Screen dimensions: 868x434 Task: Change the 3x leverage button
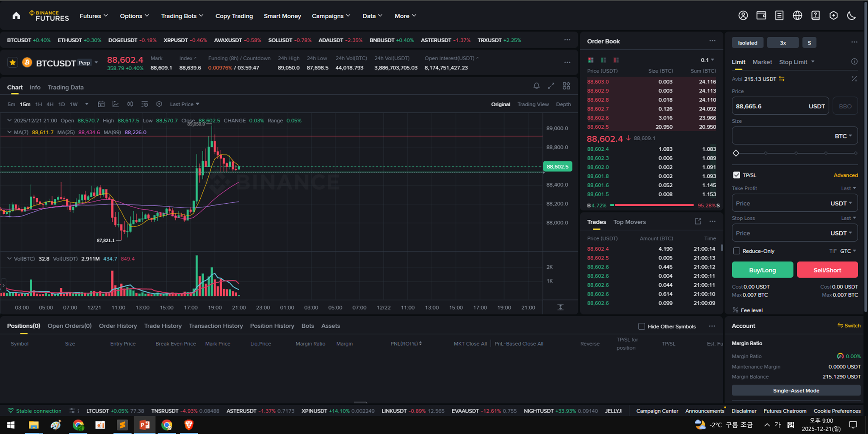coord(783,43)
